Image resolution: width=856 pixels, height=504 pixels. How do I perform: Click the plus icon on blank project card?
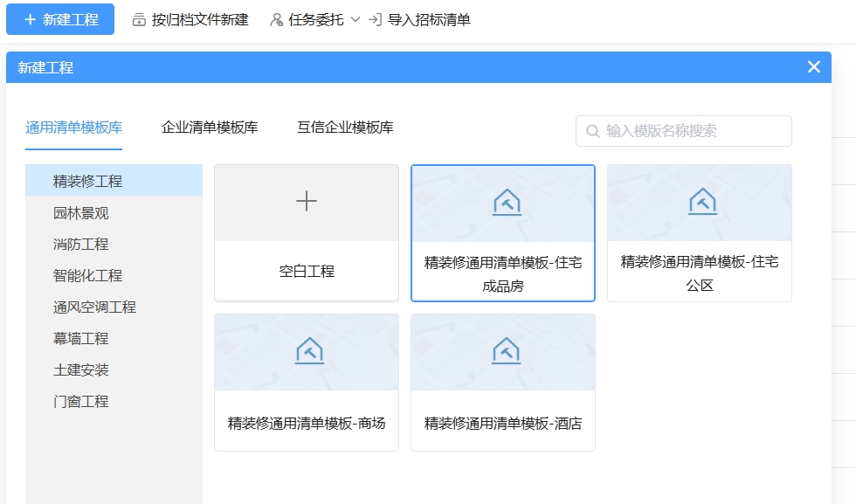307,202
